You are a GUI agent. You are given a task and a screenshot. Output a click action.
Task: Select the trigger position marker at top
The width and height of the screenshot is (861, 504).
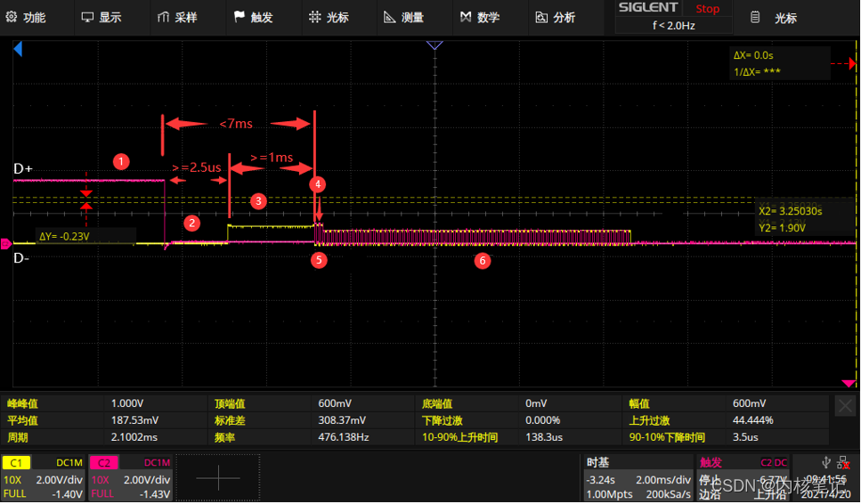(x=435, y=45)
